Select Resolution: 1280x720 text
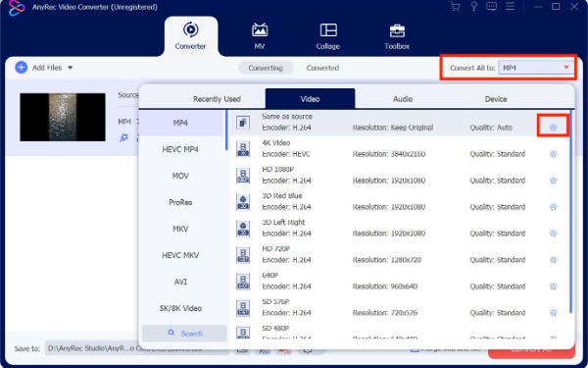 click(387, 260)
